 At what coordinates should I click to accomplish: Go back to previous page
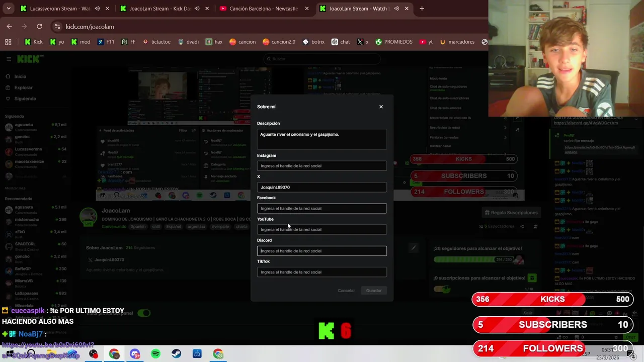(x=9, y=27)
